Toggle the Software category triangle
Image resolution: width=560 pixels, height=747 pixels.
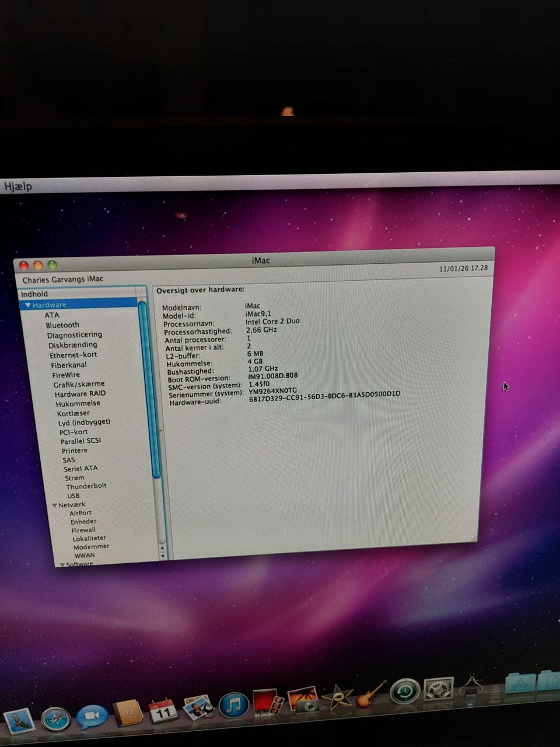62,564
